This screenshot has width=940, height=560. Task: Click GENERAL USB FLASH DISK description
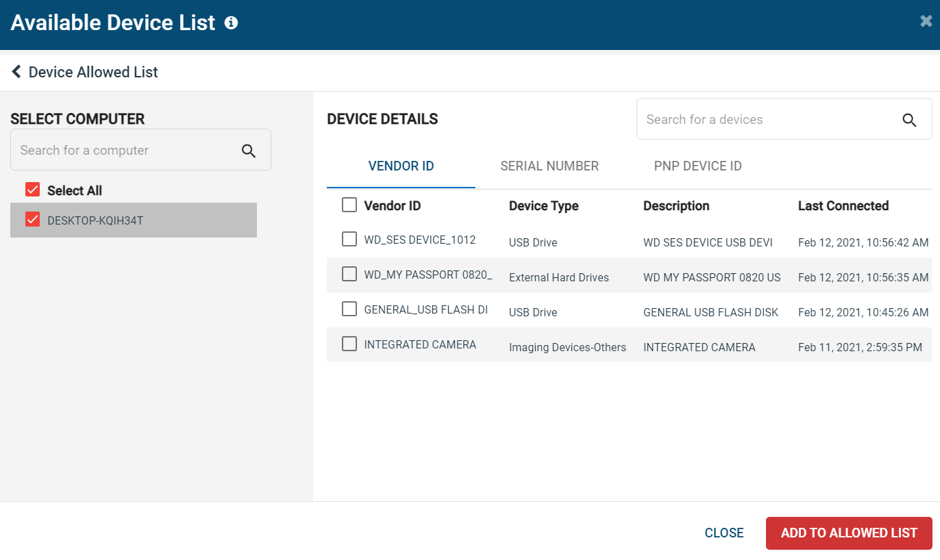click(710, 312)
